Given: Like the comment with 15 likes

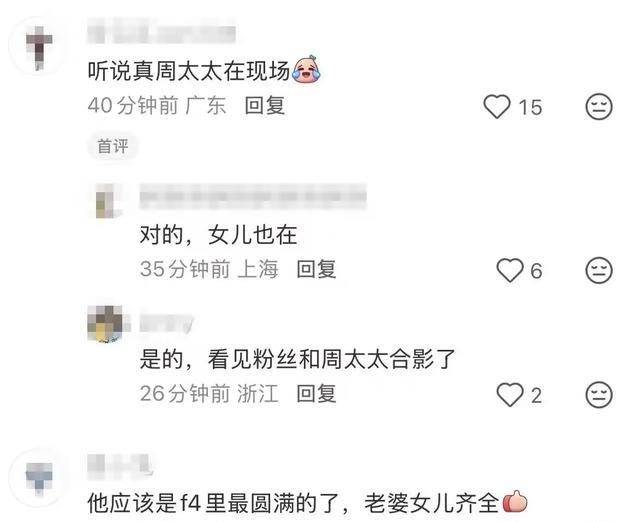Looking at the screenshot, I should click(497, 107).
